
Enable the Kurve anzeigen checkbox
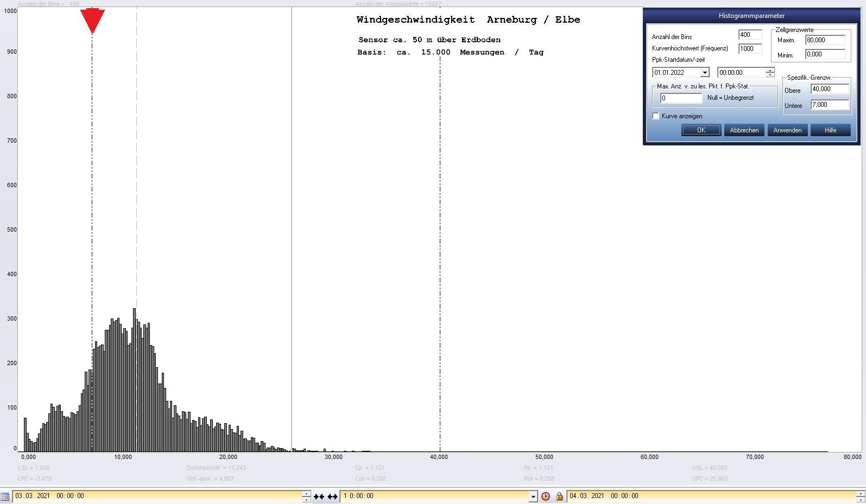(x=656, y=116)
